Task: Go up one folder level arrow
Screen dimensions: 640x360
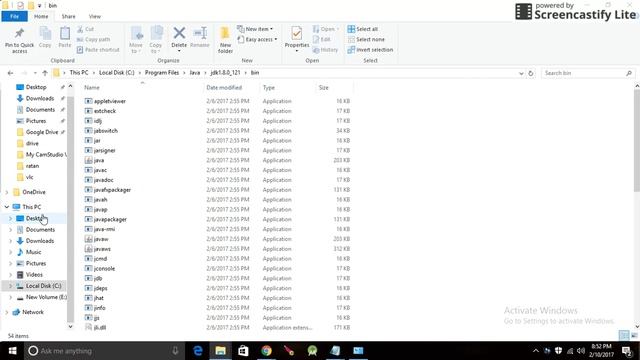Action: (45, 73)
